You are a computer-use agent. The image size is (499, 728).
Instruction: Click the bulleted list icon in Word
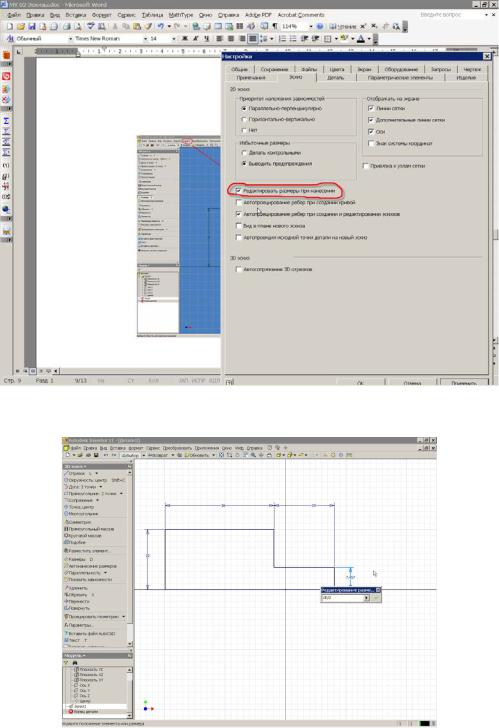pos(293,39)
